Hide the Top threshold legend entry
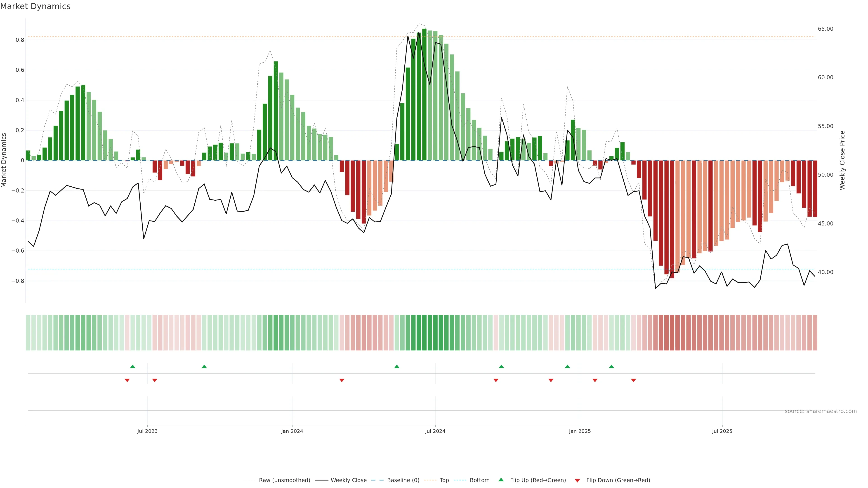Image resolution: width=868 pixels, height=488 pixels. tap(444, 480)
